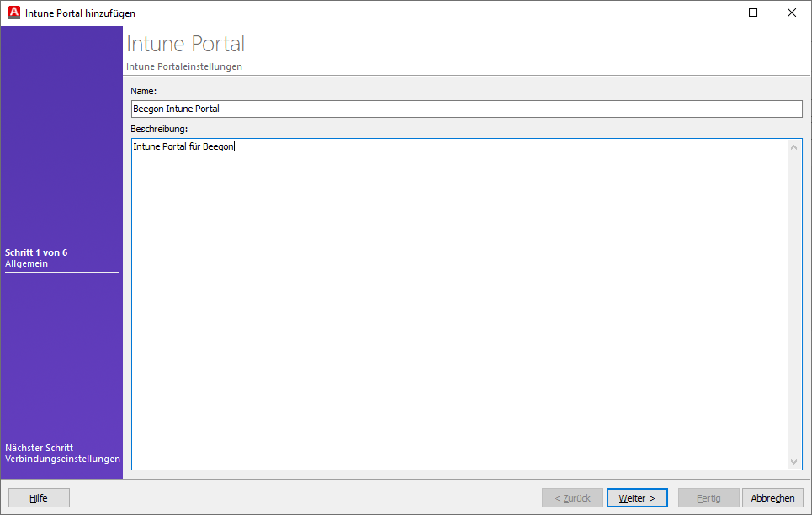This screenshot has width=812, height=515.
Task: Click inside the Beschreibung text area
Action: coord(460,304)
